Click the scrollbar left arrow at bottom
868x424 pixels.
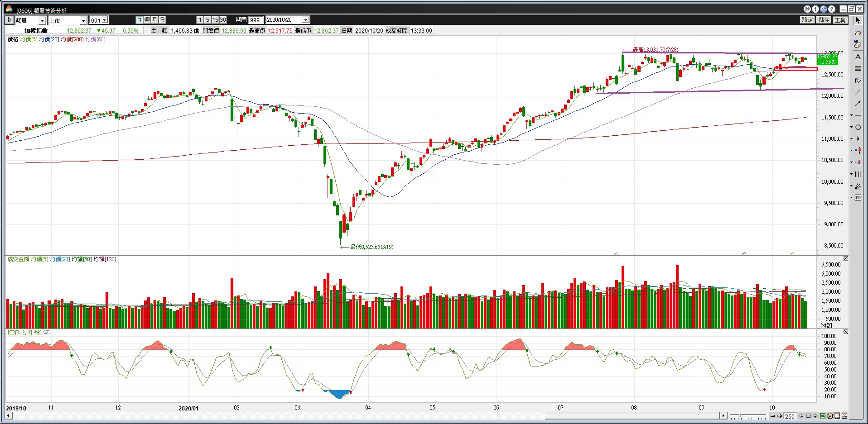coord(9,415)
